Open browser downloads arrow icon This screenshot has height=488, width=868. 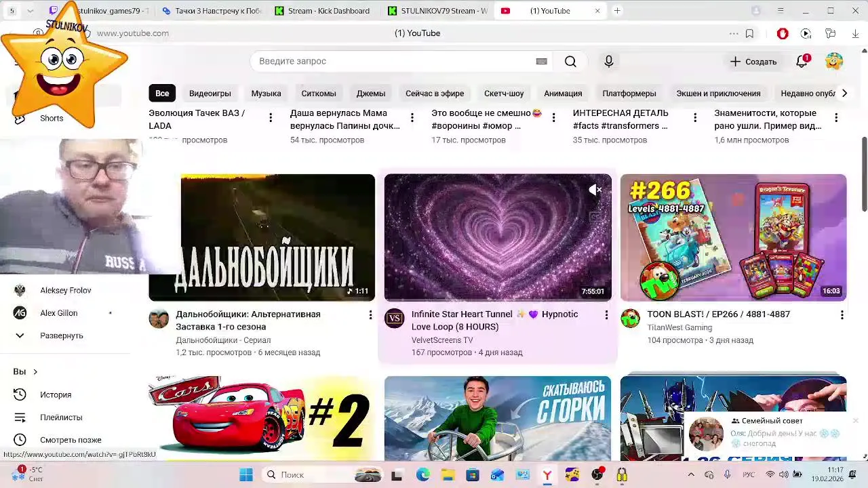pos(855,33)
